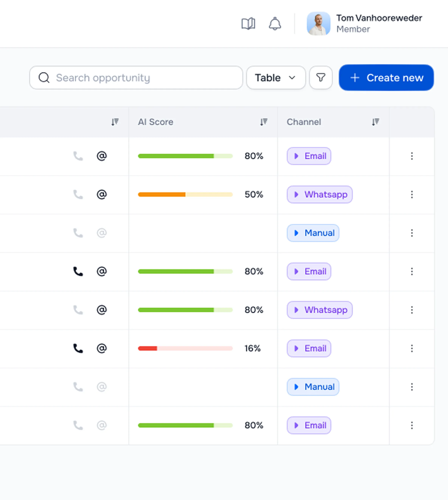Toggle sort icon left of AI Score
This screenshot has width=448, height=500.
115,122
